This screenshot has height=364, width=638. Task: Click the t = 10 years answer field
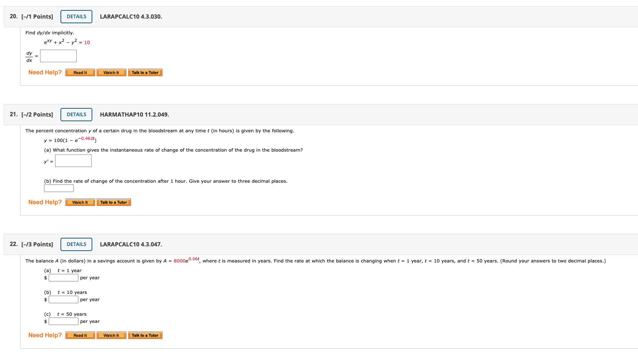[63, 300]
